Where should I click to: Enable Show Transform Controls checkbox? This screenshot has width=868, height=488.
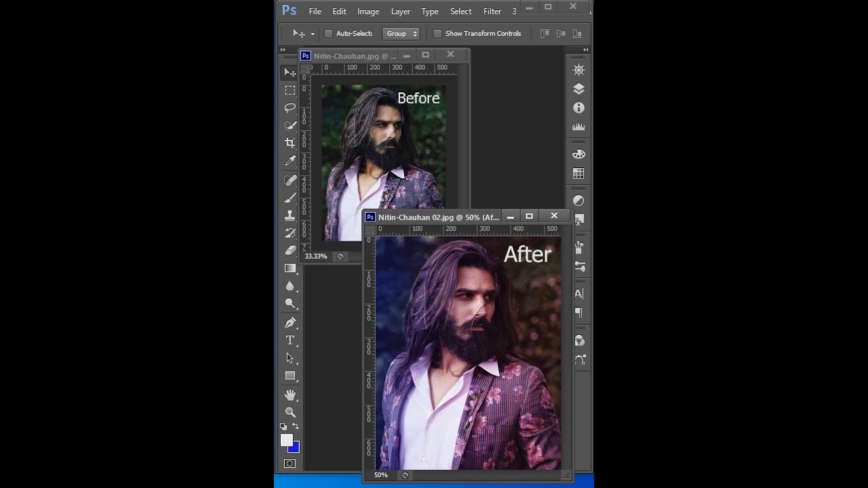point(437,33)
